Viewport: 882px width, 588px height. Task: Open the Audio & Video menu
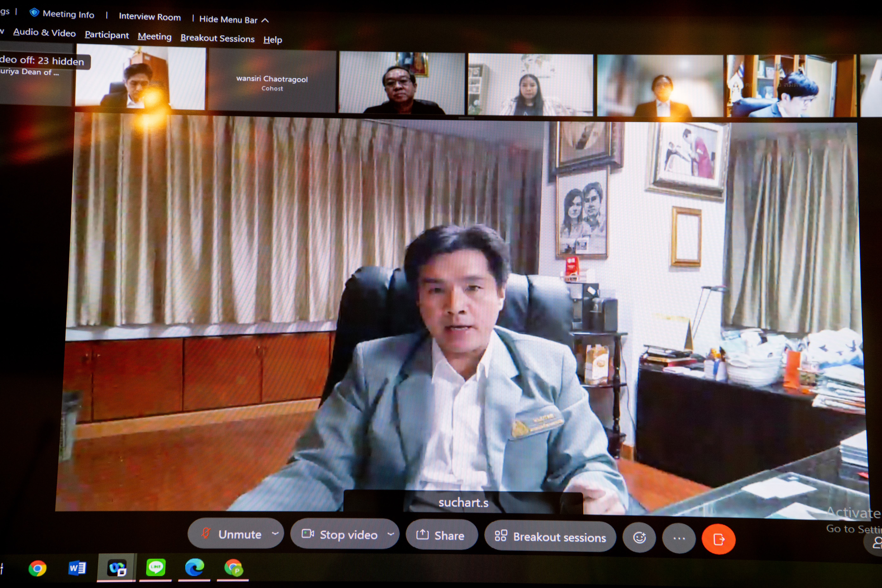[44, 33]
